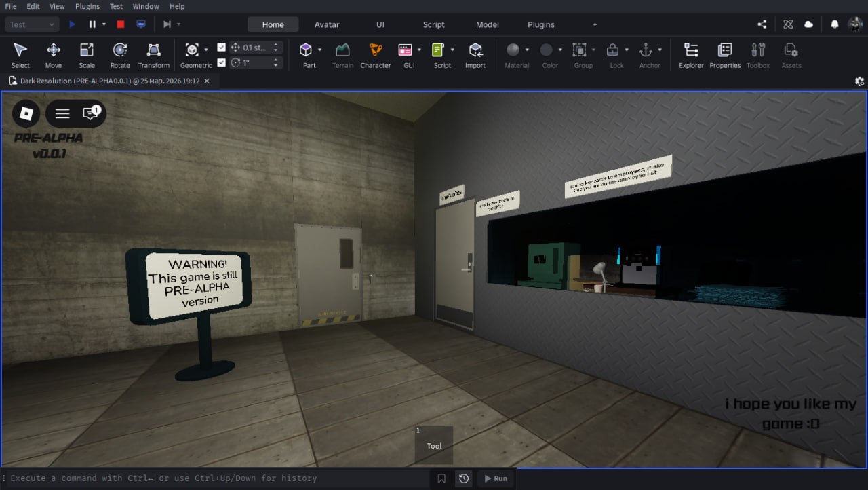
Task: Open viewport settings gear icon
Action: click(x=859, y=81)
